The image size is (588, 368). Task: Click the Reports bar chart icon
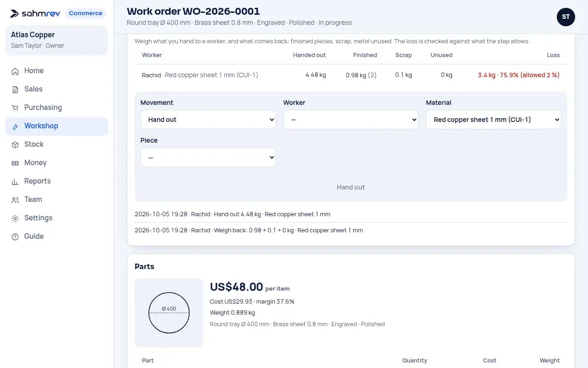point(15,181)
